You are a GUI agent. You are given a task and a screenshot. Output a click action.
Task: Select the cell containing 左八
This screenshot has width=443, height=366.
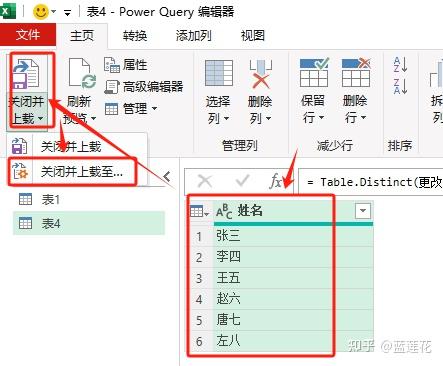pyautogui.click(x=293, y=341)
